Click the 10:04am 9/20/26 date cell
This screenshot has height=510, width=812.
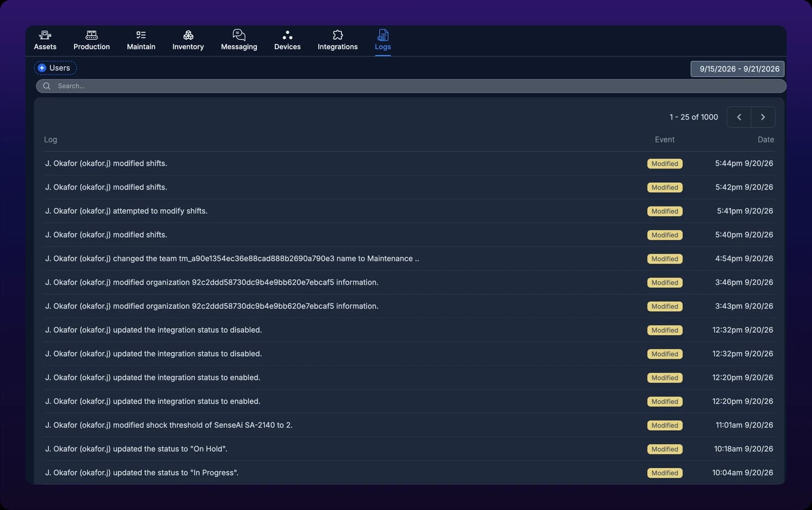(742, 472)
